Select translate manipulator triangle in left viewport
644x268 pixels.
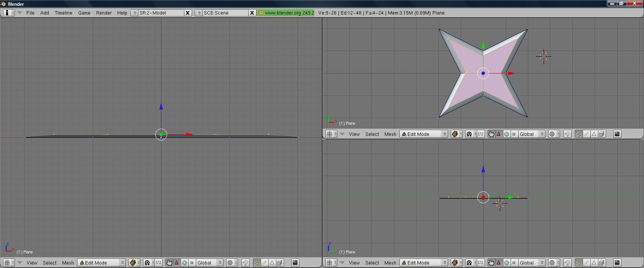176,263
